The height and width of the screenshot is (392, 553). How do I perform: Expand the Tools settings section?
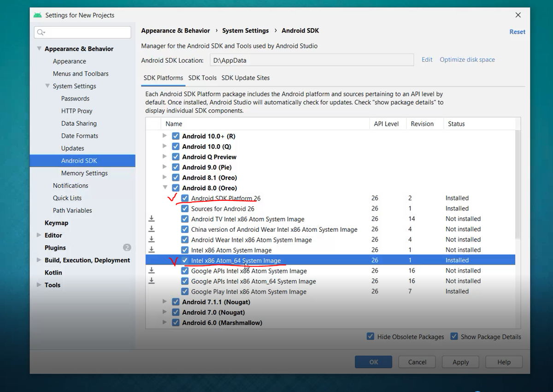click(39, 285)
